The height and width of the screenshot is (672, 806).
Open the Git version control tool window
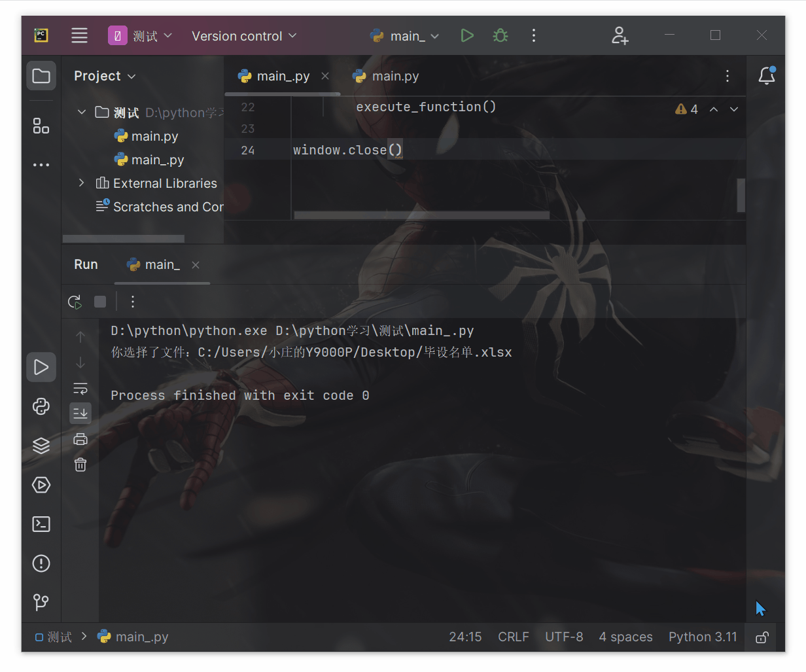coord(41,602)
